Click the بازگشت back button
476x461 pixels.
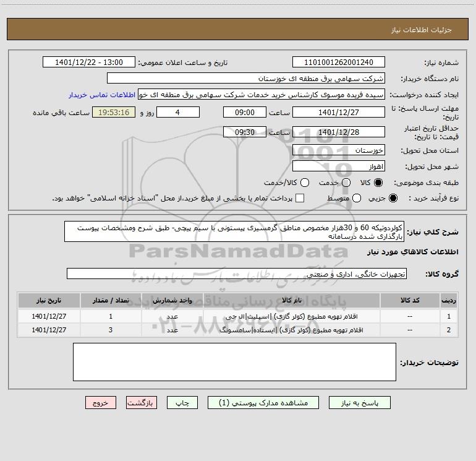tap(142, 402)
